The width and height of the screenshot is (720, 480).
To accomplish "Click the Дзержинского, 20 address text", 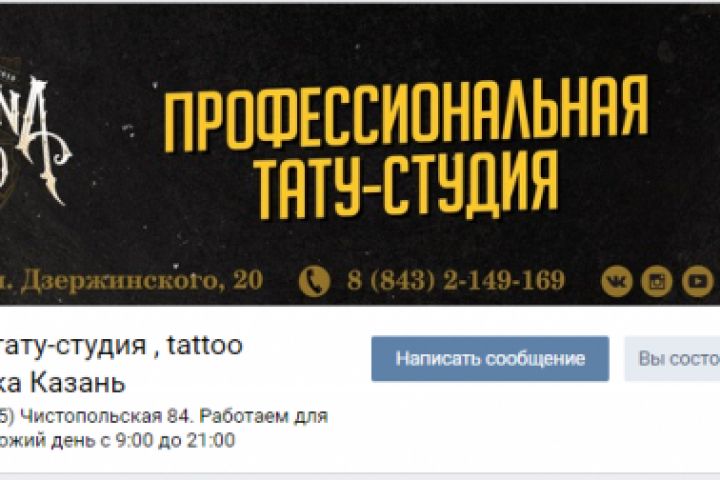I will pyautogui.click(x=138, y=280).
